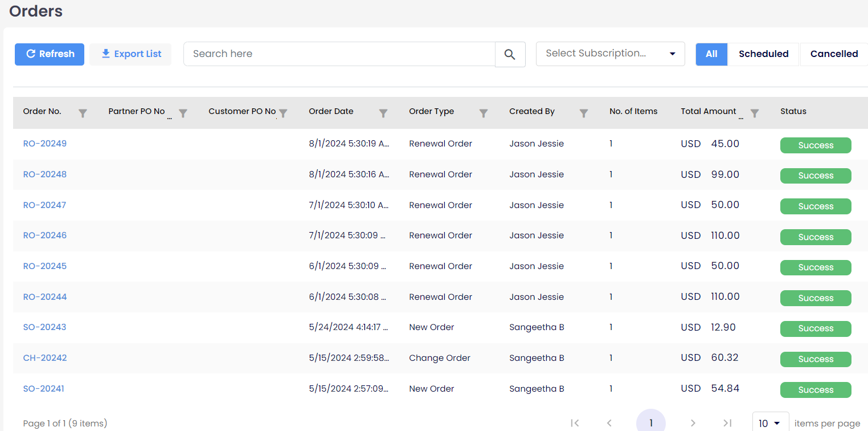Screen dimensions: 868x431
Task: Open filter for Order No. column
Action: coord(83,113)
